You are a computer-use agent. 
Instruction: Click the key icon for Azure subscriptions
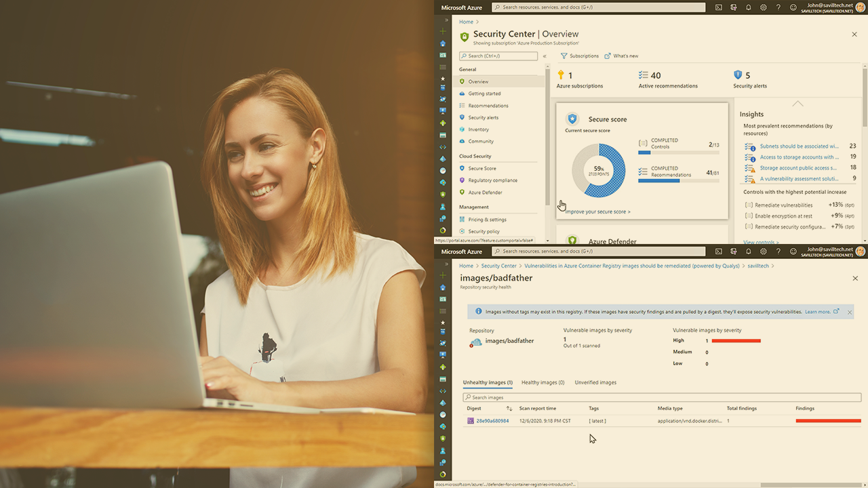tap(561, 75)
